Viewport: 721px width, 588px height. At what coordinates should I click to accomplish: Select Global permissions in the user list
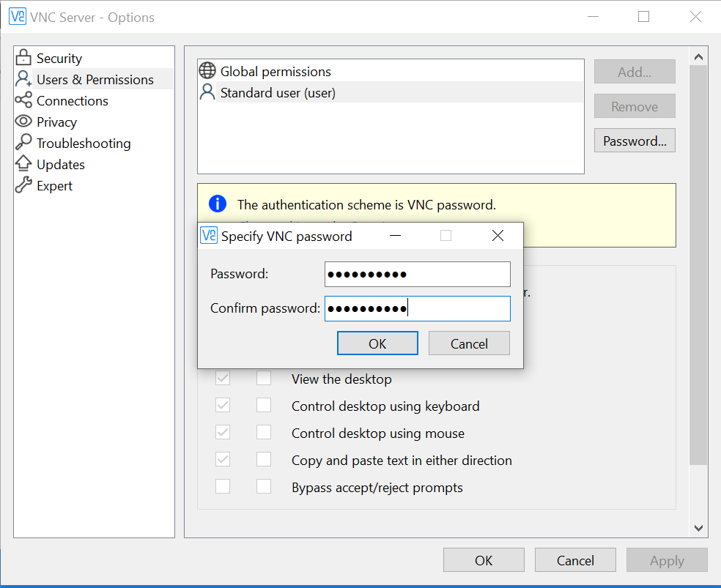[x=391, y=71]
